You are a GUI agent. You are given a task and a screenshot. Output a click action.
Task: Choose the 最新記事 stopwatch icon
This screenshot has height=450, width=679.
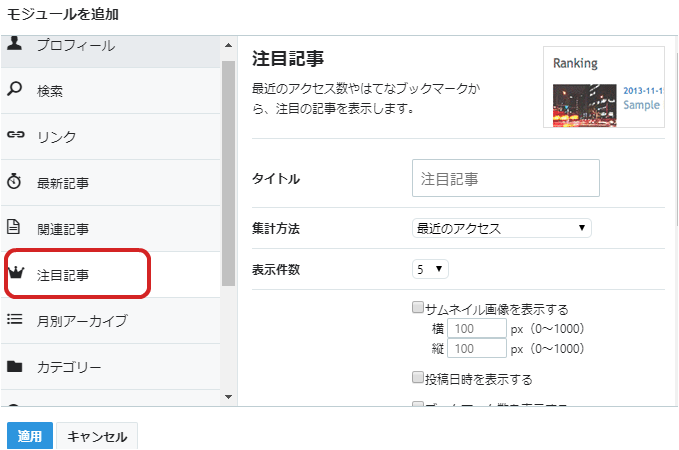(14, 181)
